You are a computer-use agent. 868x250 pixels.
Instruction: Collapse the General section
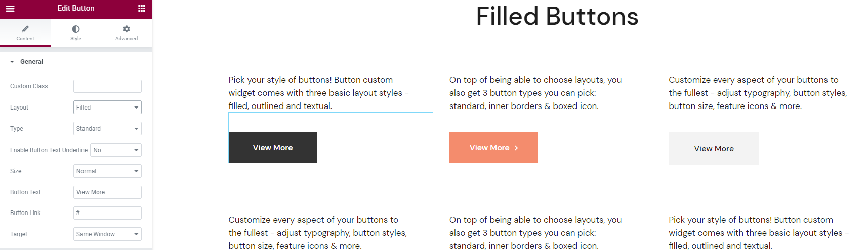point(12,62)
